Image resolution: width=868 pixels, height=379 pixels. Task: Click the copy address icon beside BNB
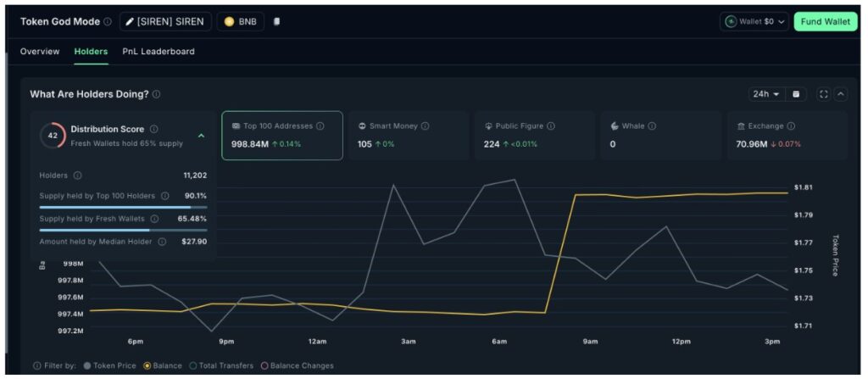click(x=276, y=22)
